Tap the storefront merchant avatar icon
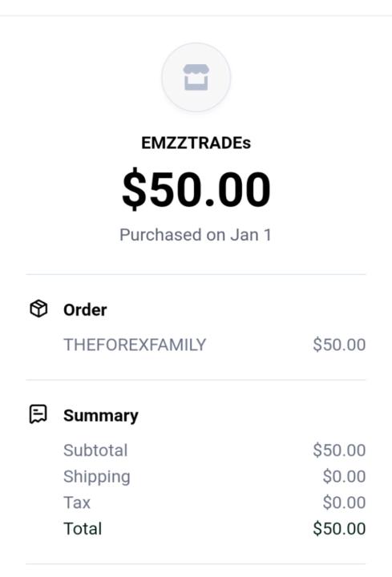The height and width of the screenshot is (577, 392). [196, 77]
